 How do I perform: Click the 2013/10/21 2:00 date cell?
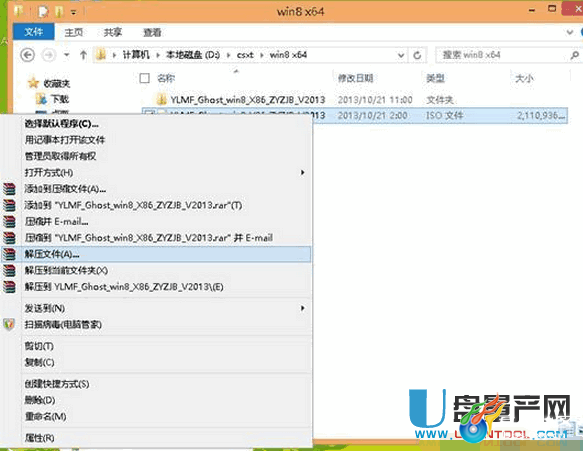[372, 115]
